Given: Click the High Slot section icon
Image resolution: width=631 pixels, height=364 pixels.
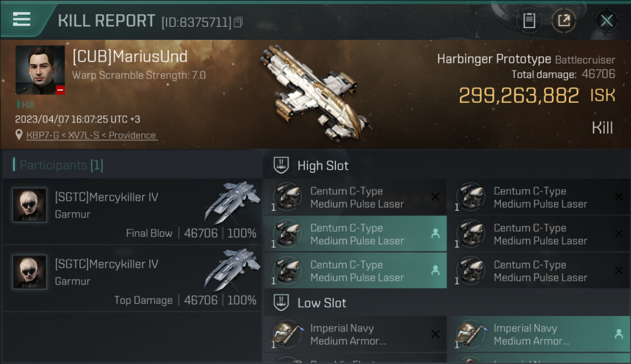Looking at the screenshot, I should click(x=282, y=165).
